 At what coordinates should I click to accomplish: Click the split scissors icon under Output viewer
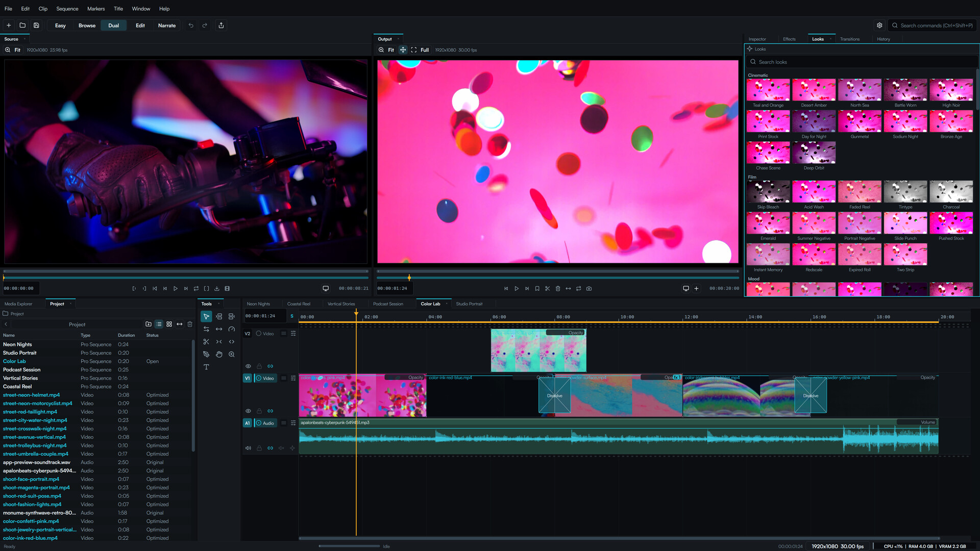(x=547, y=289)
